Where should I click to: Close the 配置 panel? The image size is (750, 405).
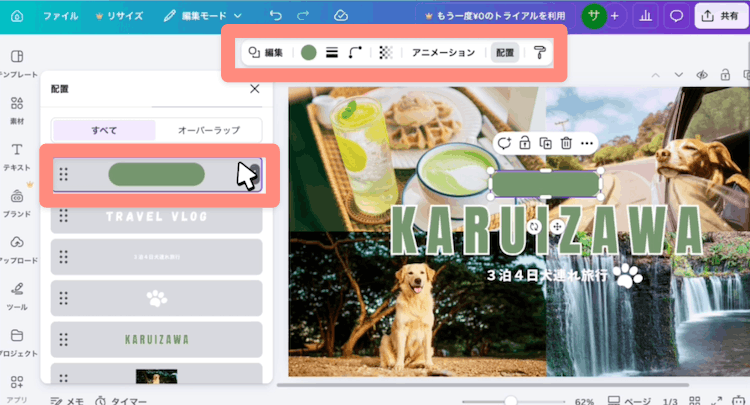tap(254, 89)
